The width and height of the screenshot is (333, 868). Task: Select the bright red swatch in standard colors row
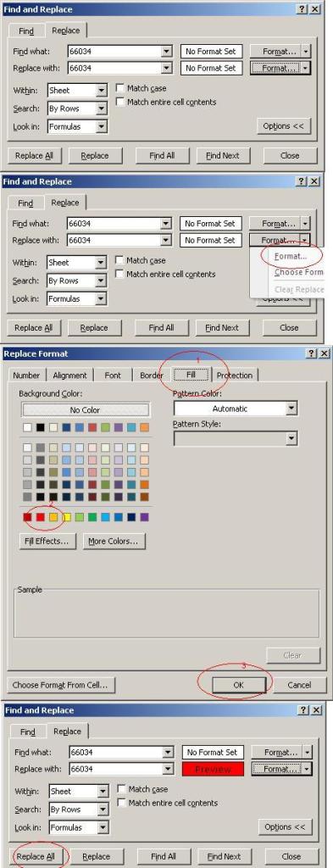click(41, 517)
